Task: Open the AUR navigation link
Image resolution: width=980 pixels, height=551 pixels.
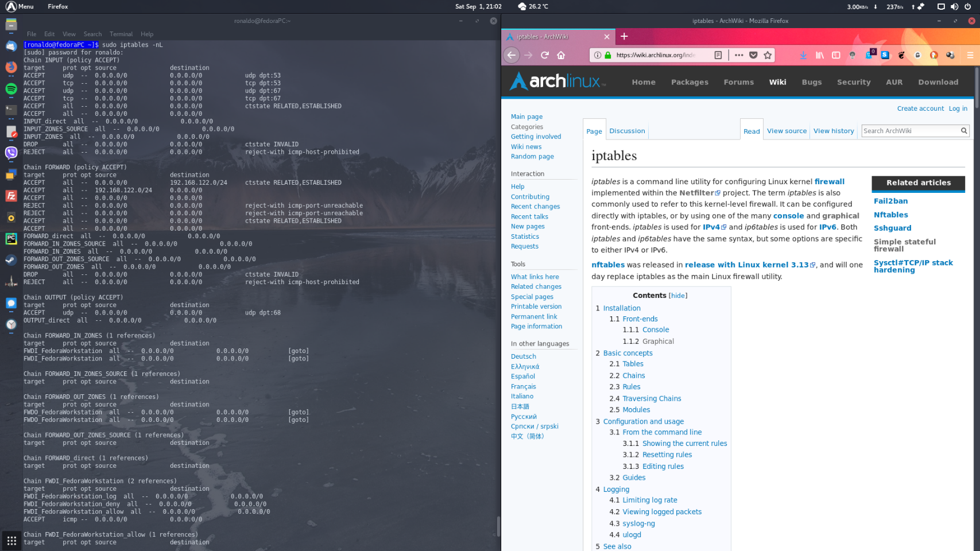Action: (x=894, y=82)
